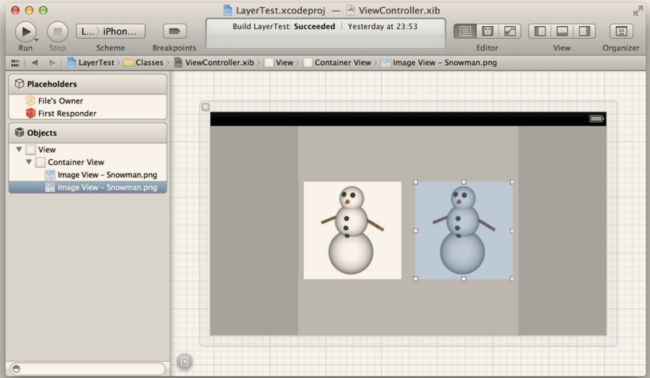Click the Stop button
The height and width of the screenshot is (378, 650).
[x=57, y=32]
